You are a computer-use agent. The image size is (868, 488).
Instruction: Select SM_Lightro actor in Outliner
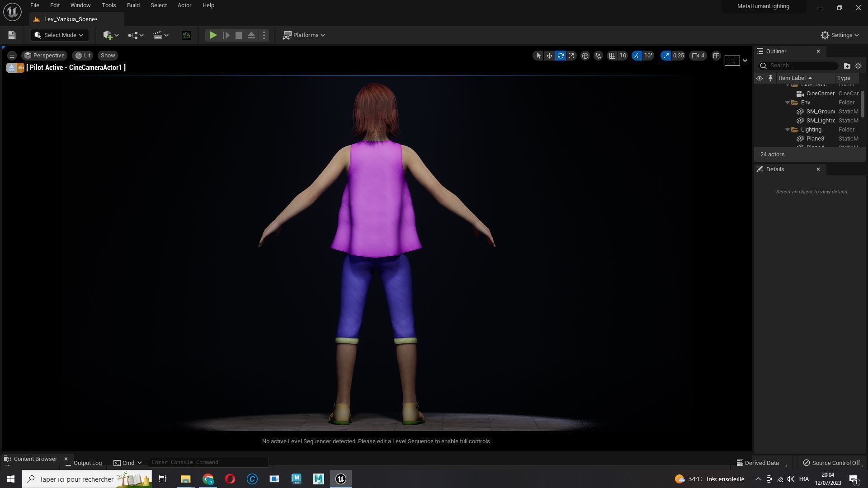click(820, 121)
